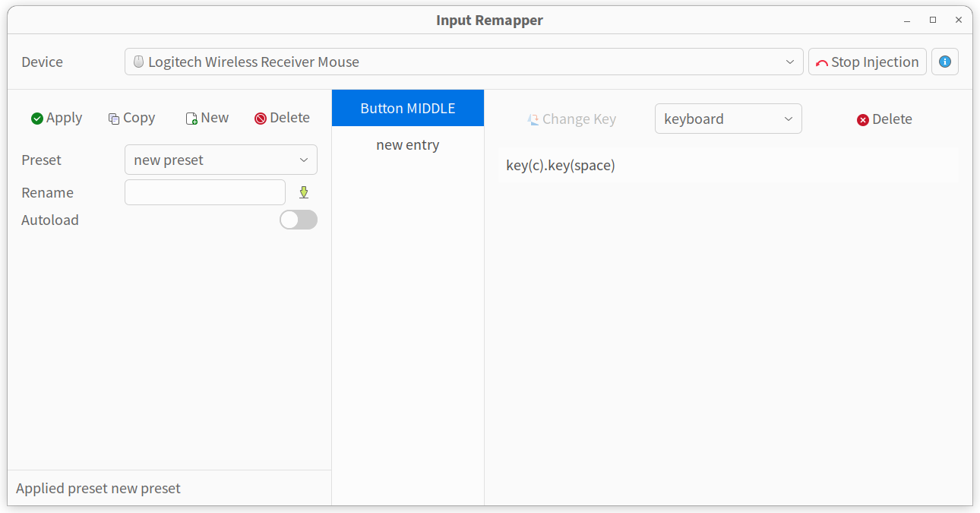The height and width of the screenshot is (513, 980).
Task: Open the Device dropdown list
Action: [463, 62]
